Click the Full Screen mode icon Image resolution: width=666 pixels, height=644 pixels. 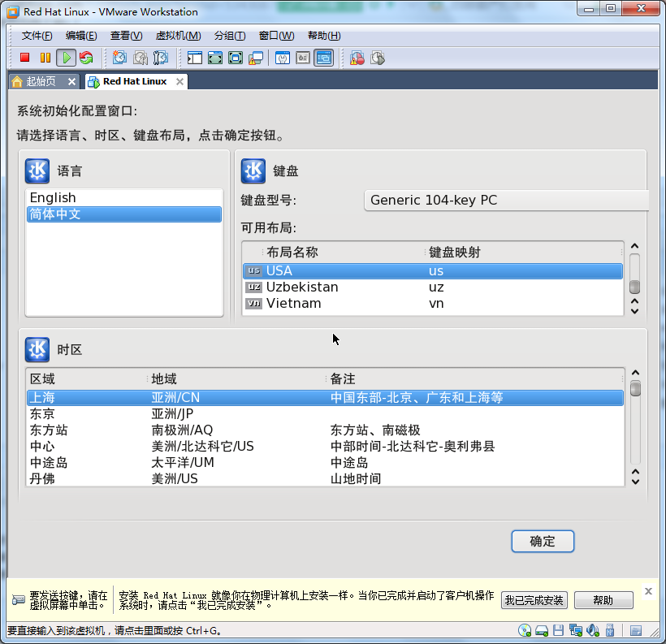(x=236, y=58)
